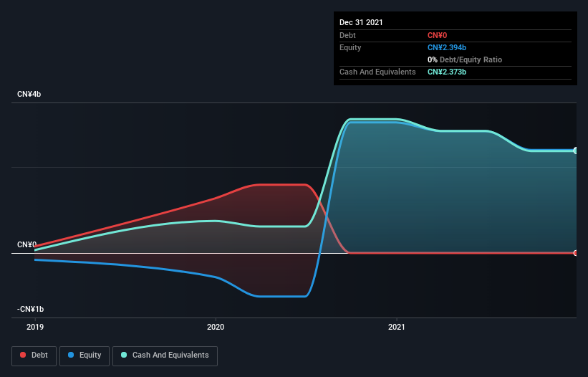This screenshot has width=588, height=377.
Task: Select the teal end-point marker of the Cash line
Action: [576, 151]
